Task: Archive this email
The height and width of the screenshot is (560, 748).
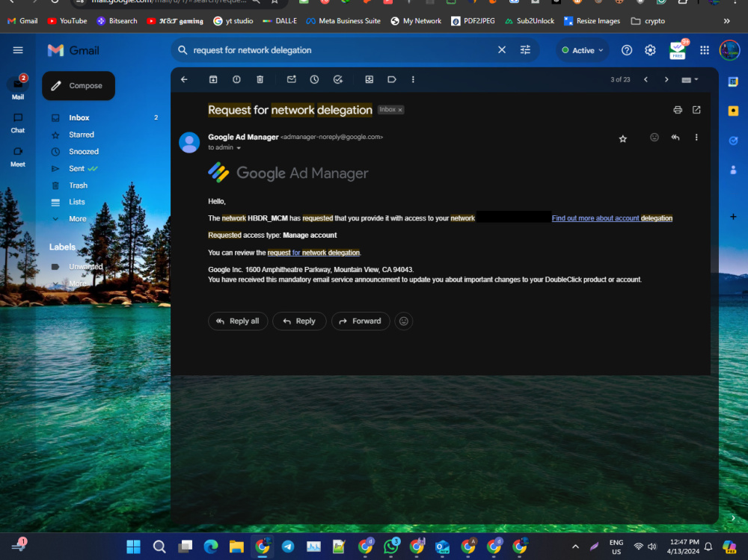Action: [213, 80]
